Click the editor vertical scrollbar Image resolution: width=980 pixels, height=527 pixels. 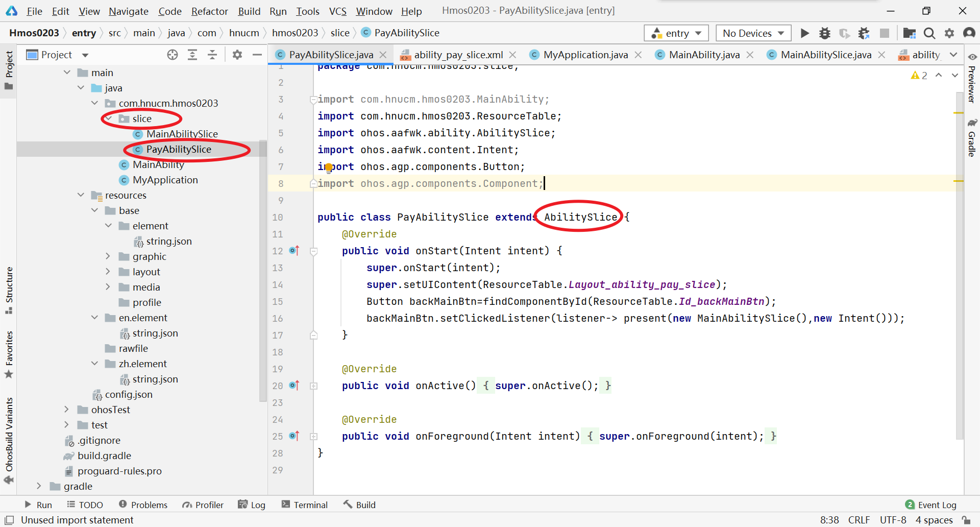click(959, 266)
